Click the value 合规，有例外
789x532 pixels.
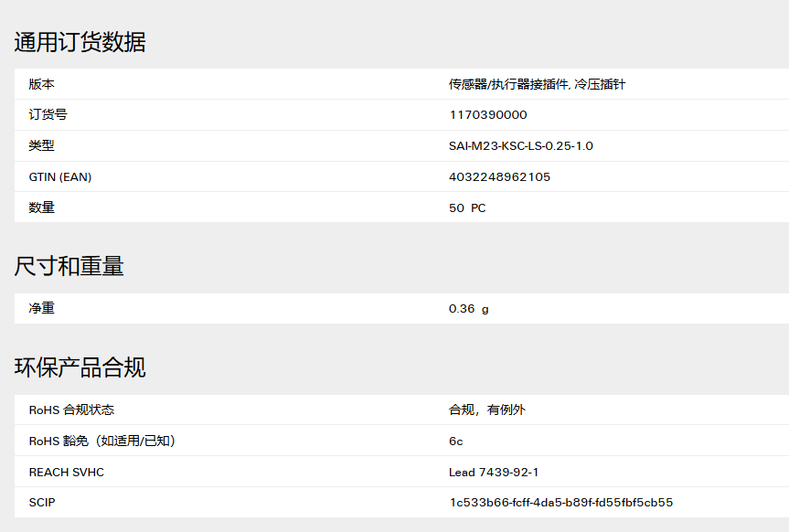pos(487,410)
